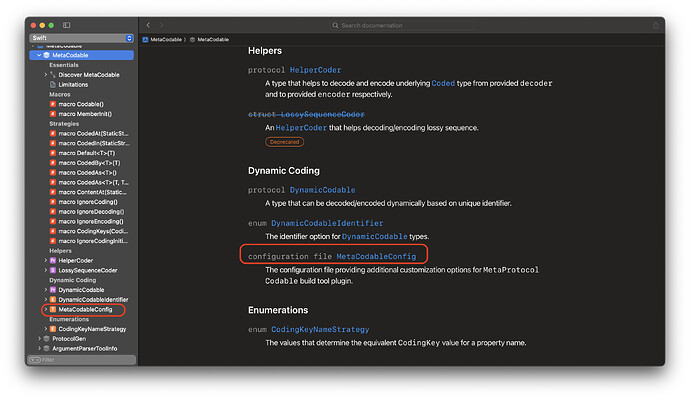
Task: Click the MetaCodableConfig icon in sidebar
Action: (x=53, y=309)
